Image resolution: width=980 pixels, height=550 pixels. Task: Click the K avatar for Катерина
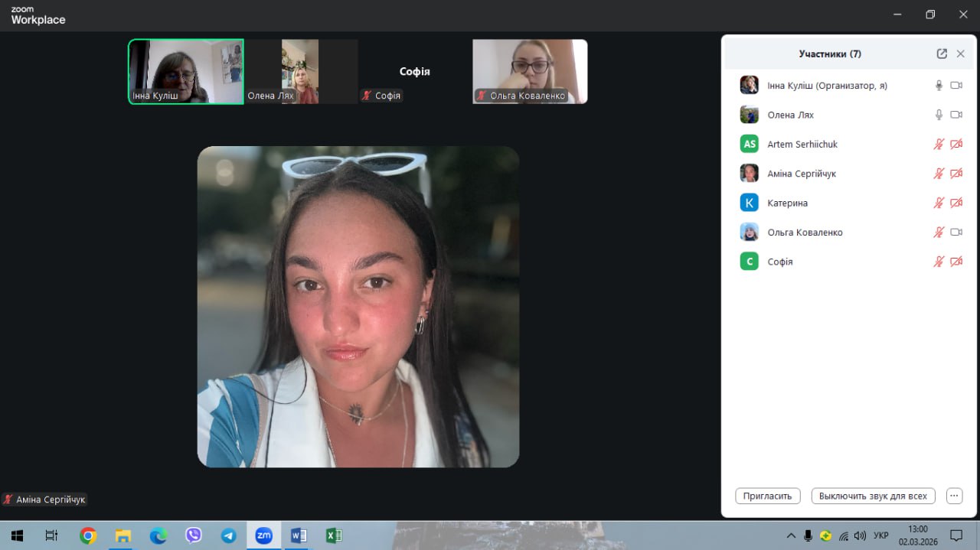[x=750, y=203]
